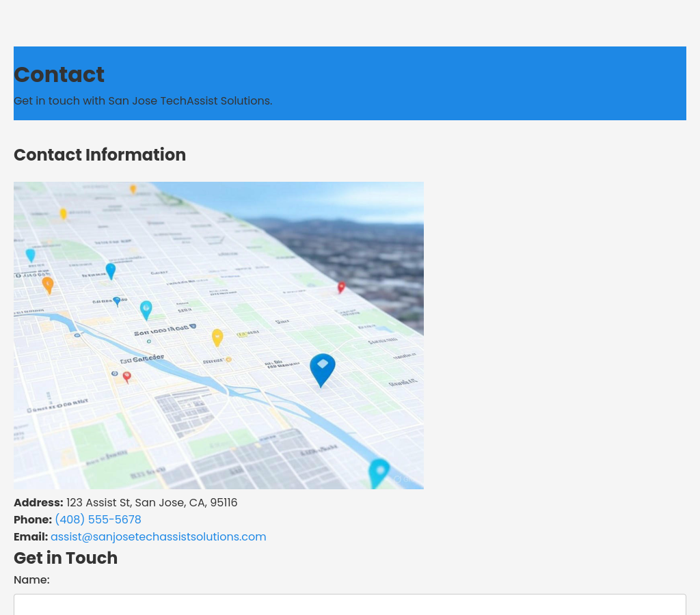Viewport: 700px width, 615px height.
Task: Click the address text 123 Assist St
Action: point(152,502)
